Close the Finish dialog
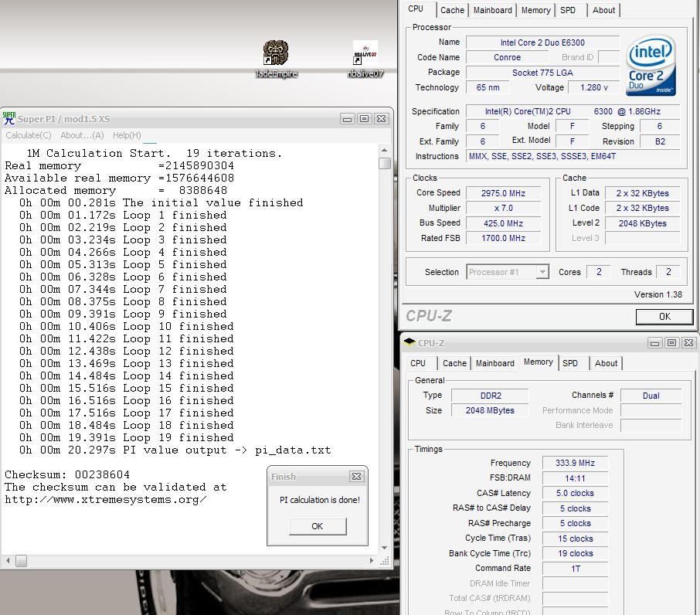Image resolution: width=700 pixels, height=615 pixels. click(356, 477)
